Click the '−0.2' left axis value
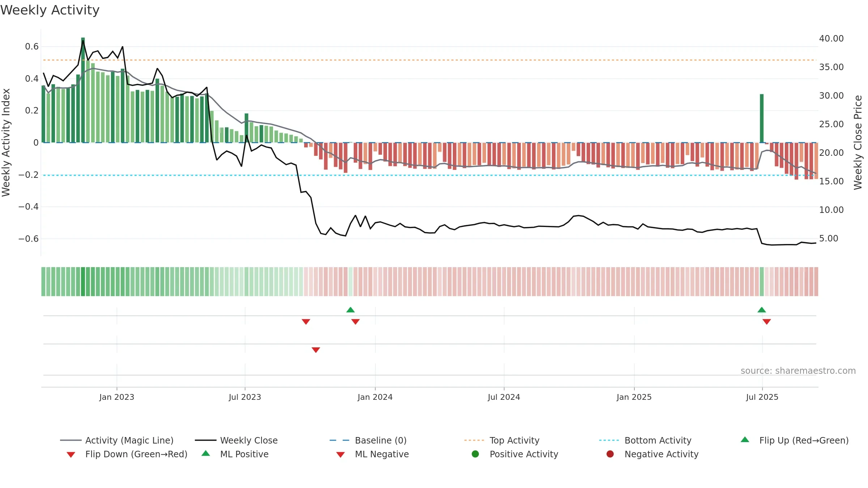 (28, 175)
